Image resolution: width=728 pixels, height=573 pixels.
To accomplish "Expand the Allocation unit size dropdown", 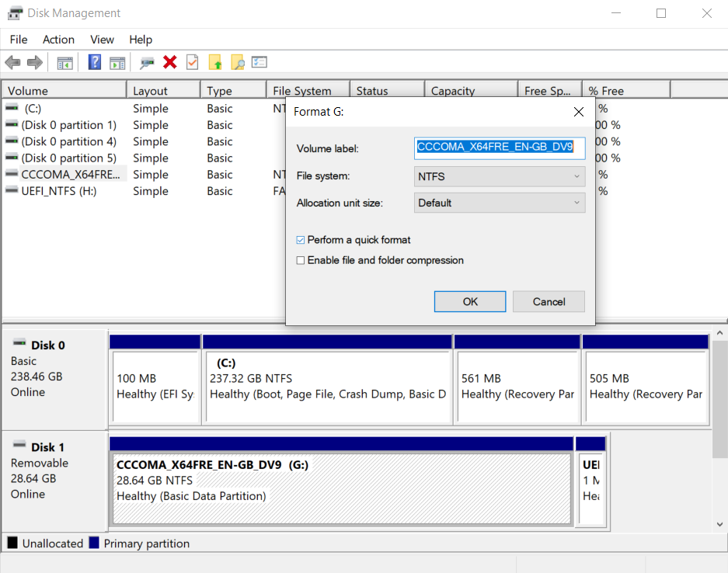I will pyautogui.click(x=500, y=203).
